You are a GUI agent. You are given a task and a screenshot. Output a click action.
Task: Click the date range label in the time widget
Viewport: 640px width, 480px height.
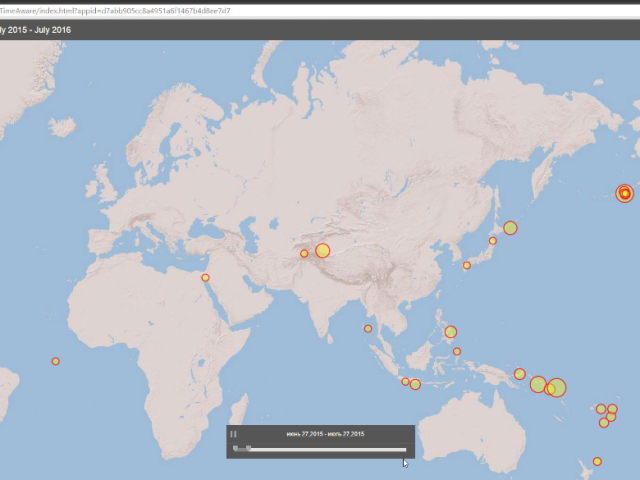[325, 434]
